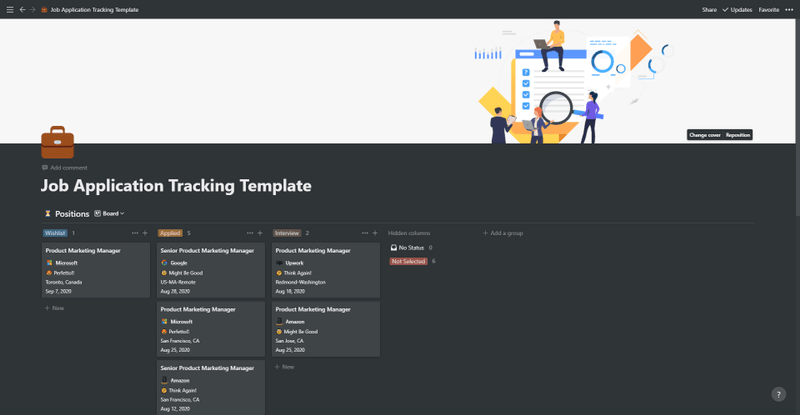Click San Jose, CA location text
This screenshot has width=800, height=415.
click(289, 341)
